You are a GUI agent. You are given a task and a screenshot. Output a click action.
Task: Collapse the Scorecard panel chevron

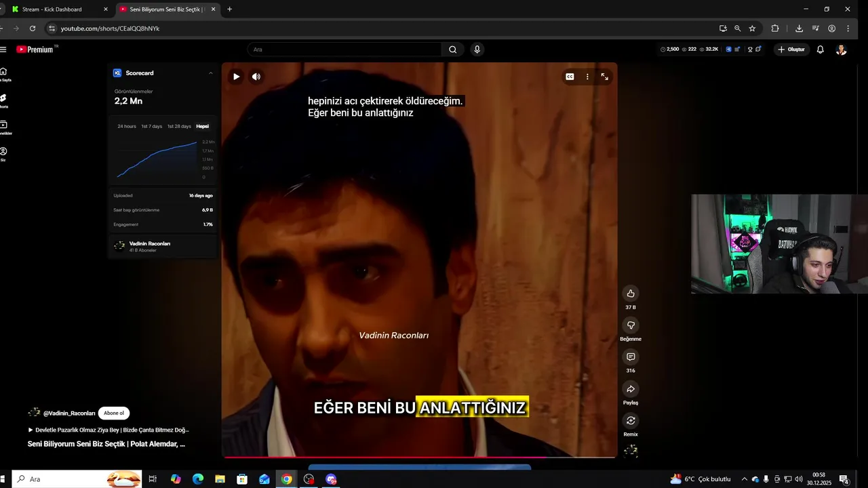pyautogui.click(x=211, y=73)
